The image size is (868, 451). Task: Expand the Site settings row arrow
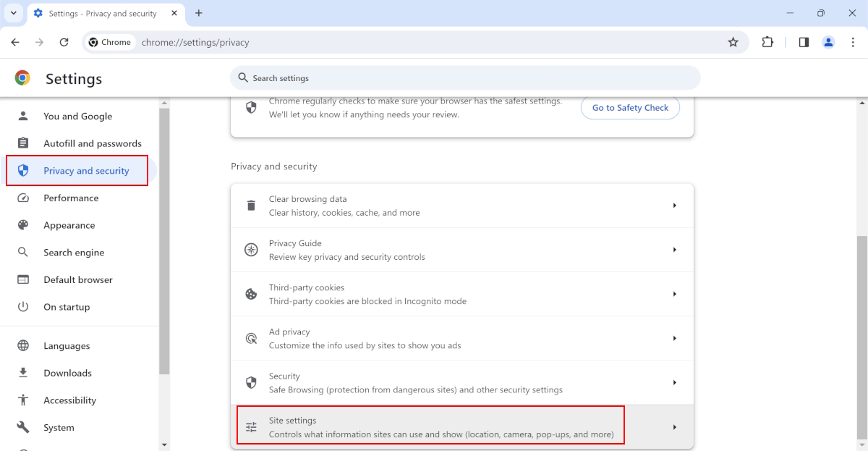coord(674,427)
